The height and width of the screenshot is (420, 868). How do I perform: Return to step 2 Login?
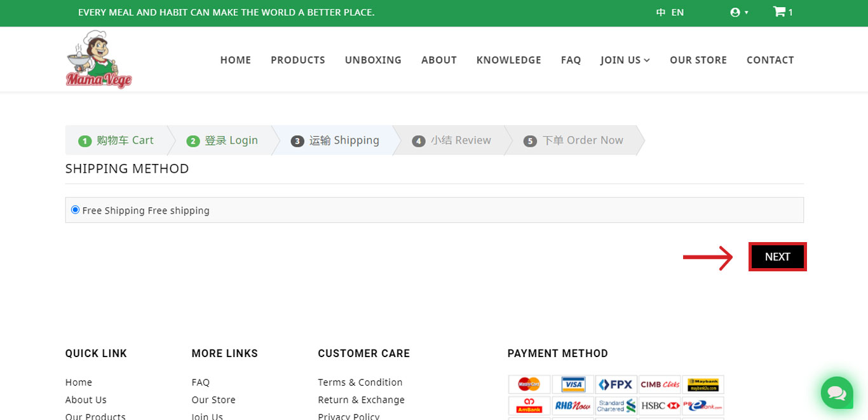pyautogui.click(x=223, y=140)
